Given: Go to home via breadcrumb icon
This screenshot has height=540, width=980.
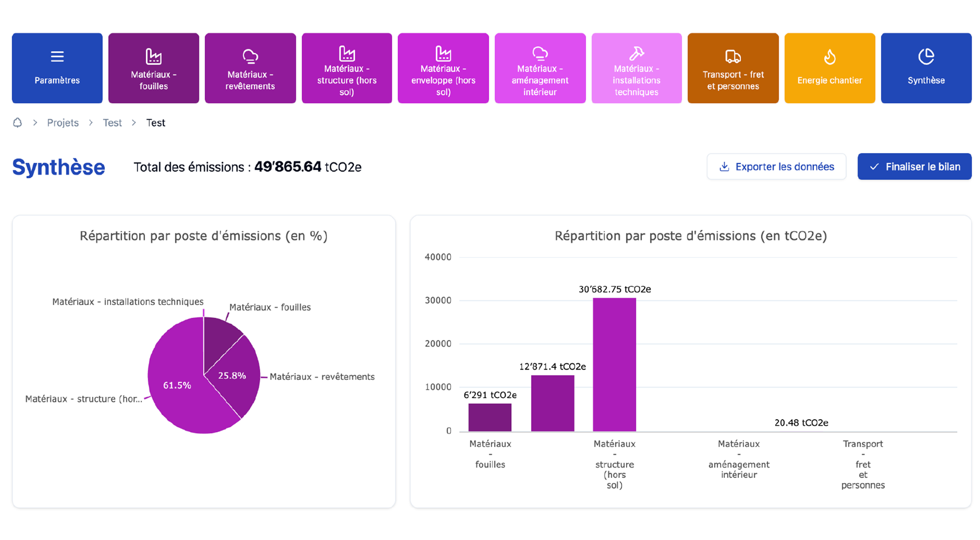Looking at the screenshot, I should [x=18, y=123].
